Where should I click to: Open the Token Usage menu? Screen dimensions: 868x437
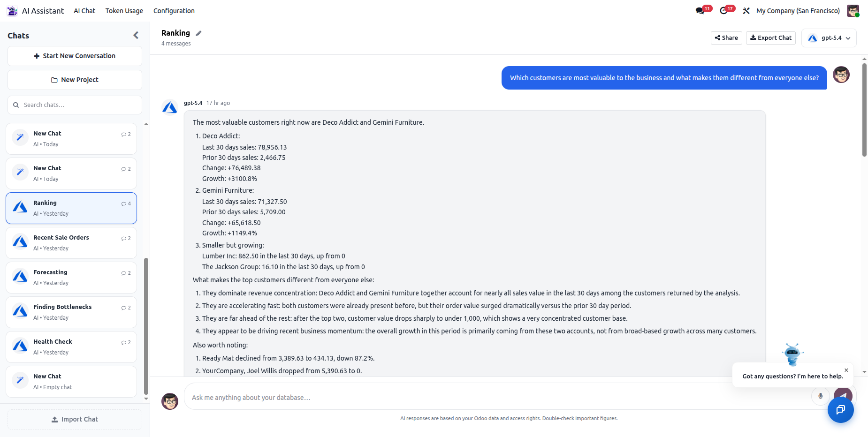coord(124,11)
